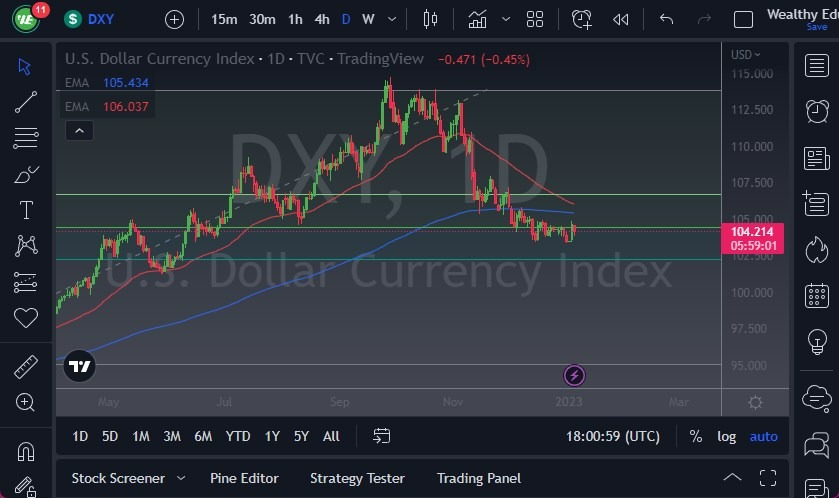Screen dimensions: 839x498
Task: Set range to 3M
Action: point(172,436)
